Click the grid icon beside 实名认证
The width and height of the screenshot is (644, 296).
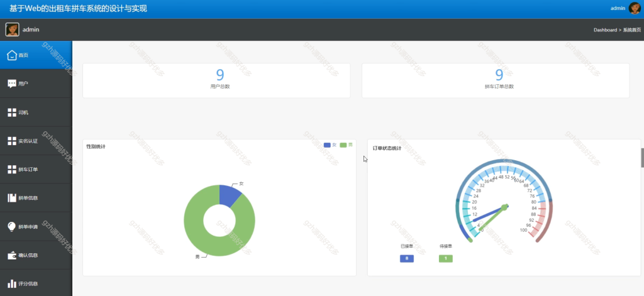(12, 141)
